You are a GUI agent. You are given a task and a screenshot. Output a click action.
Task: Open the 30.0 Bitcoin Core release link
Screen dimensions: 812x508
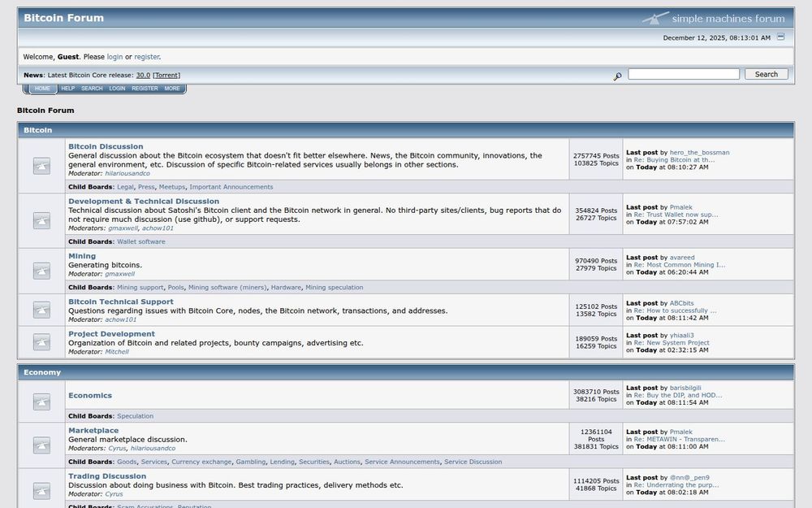click(143, 75)
